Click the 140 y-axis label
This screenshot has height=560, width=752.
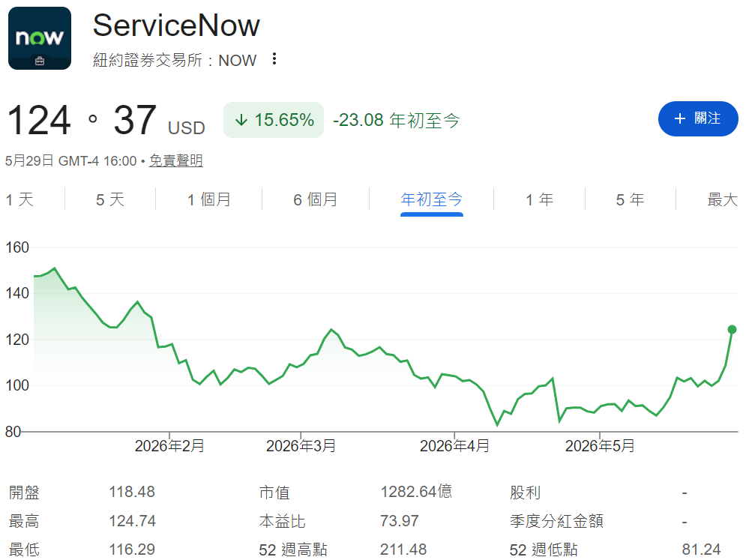point(17,293)
